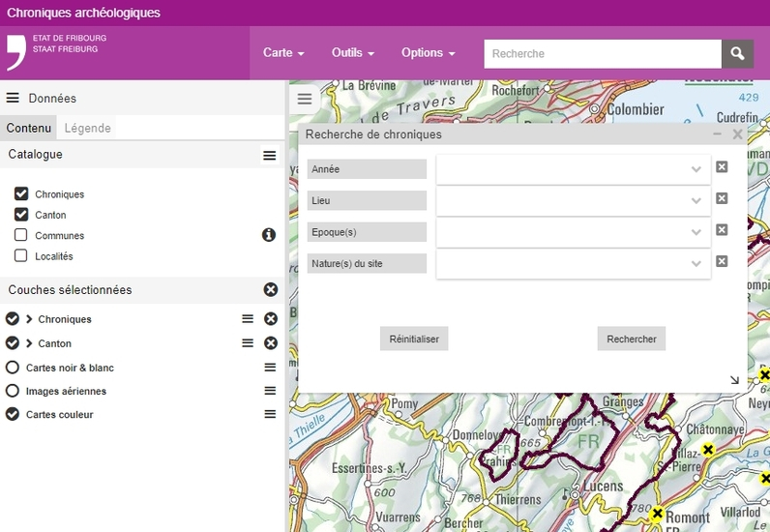Enable the Communes checkbox

pyautogui.click(x=21, y=235)
